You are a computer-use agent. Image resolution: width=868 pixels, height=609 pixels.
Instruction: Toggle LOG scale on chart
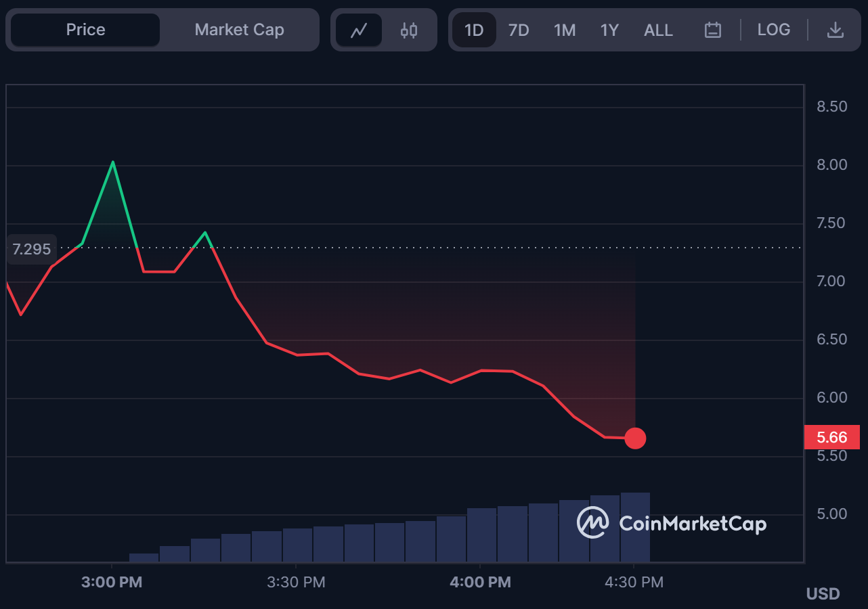[773, 30]
